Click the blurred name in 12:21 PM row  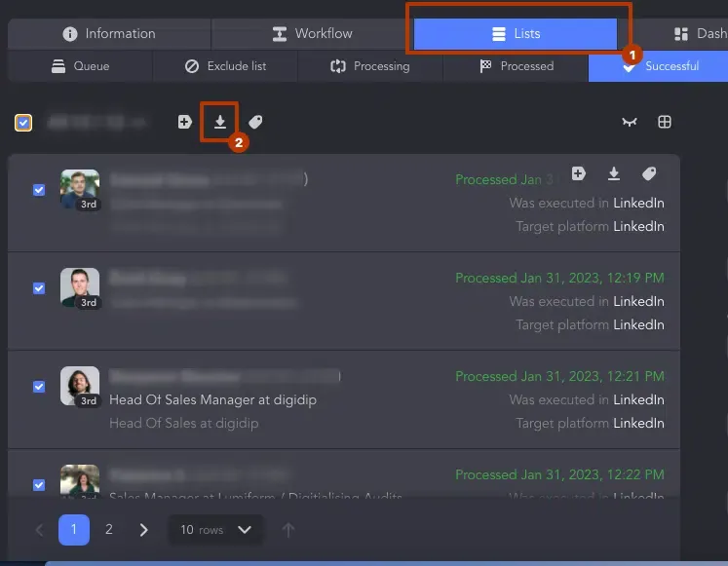click(225, 376)
